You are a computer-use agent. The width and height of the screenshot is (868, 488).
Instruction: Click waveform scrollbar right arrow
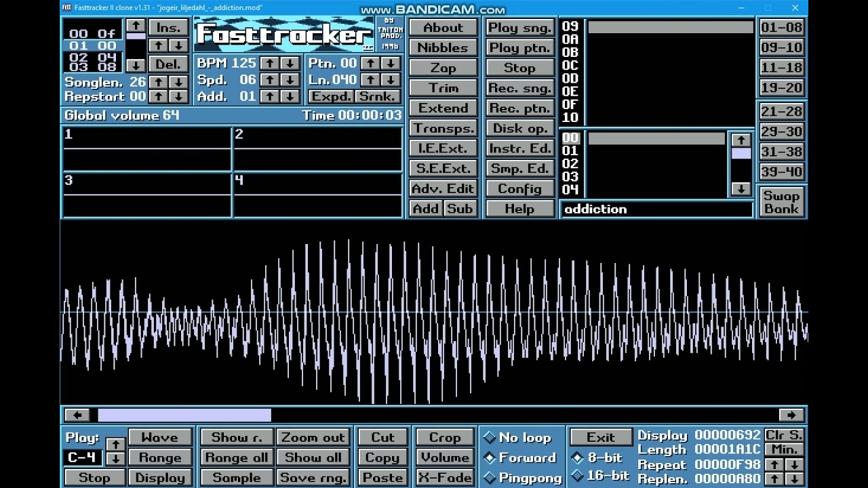pos(791,415)
